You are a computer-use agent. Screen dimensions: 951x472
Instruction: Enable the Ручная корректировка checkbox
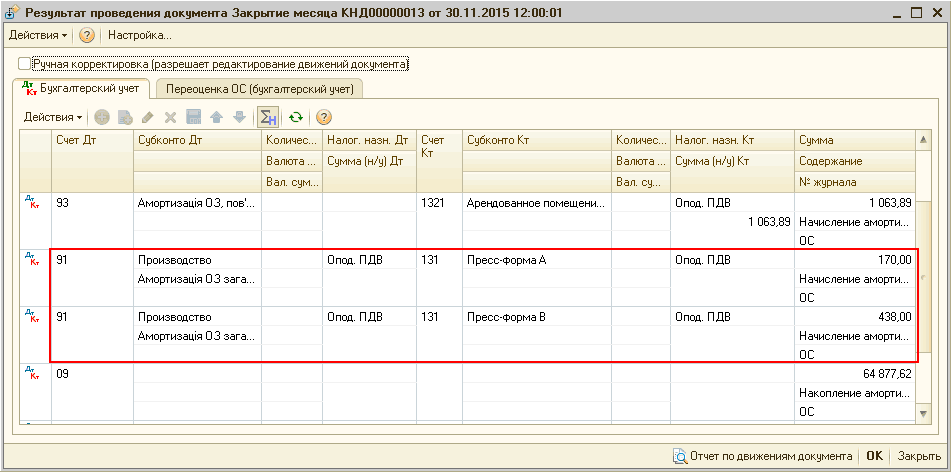pos(25,64)
